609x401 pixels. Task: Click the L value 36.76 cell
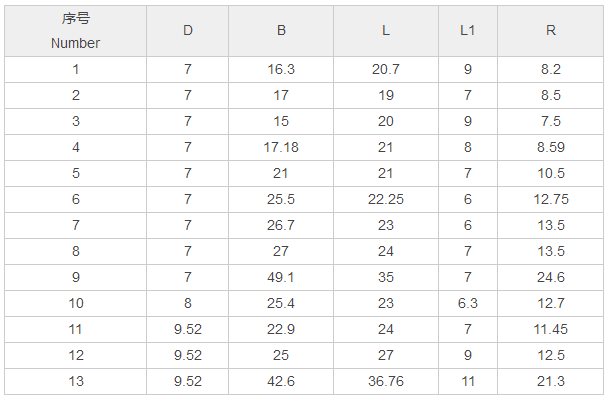(x=386, y=381)
